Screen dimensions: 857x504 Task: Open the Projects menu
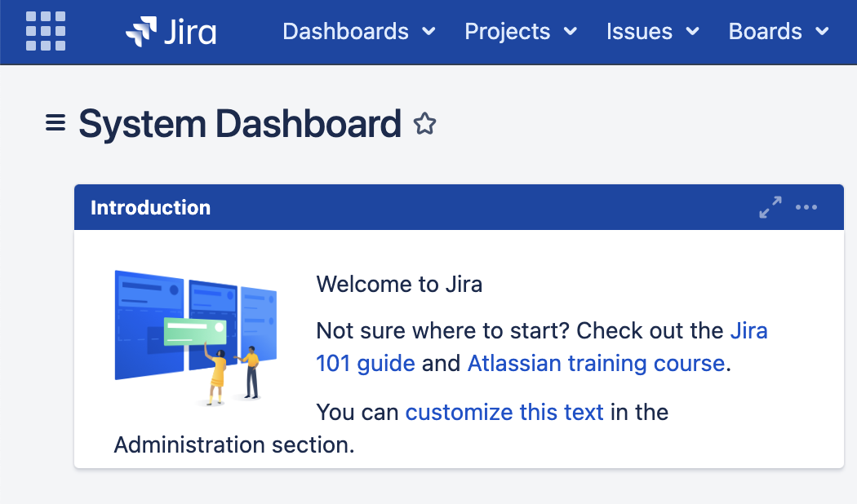click(x=506, y=32)
